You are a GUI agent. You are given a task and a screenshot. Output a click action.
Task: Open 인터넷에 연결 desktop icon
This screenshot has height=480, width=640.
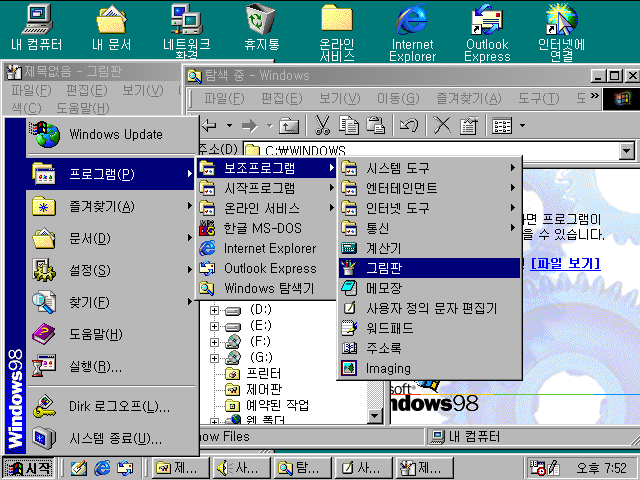coord(562,32)
